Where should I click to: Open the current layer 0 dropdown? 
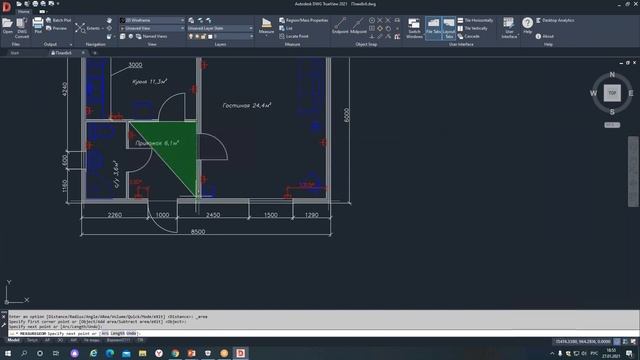pyautogui.click(x=233, y=36)
